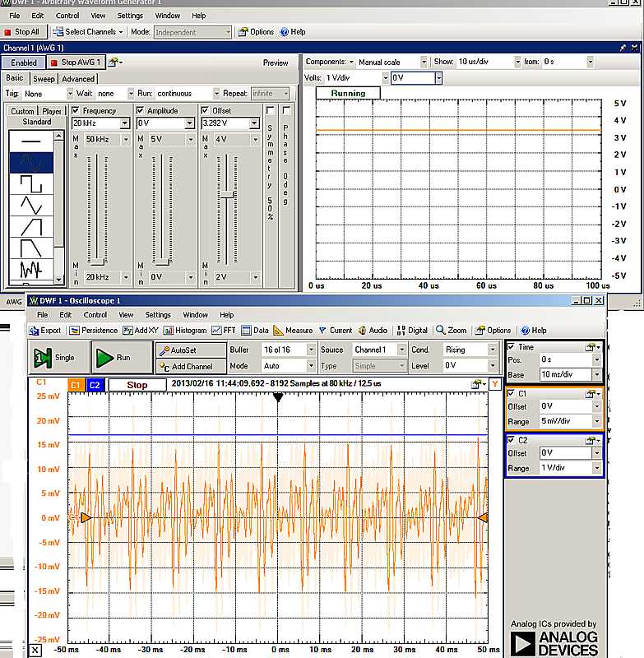Switch to the Sweep tab
The width and height of the screenshot is (644, 658).
click(x=43, y=79)
